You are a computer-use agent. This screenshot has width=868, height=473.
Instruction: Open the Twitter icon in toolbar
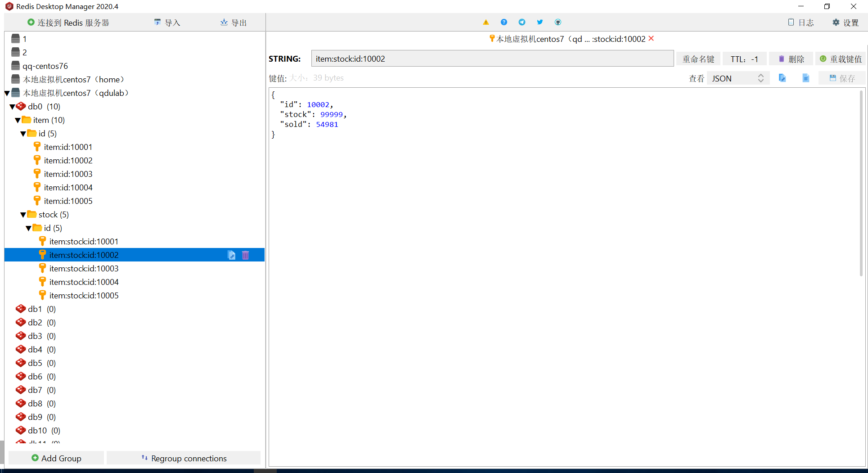(x=540, y=22)
